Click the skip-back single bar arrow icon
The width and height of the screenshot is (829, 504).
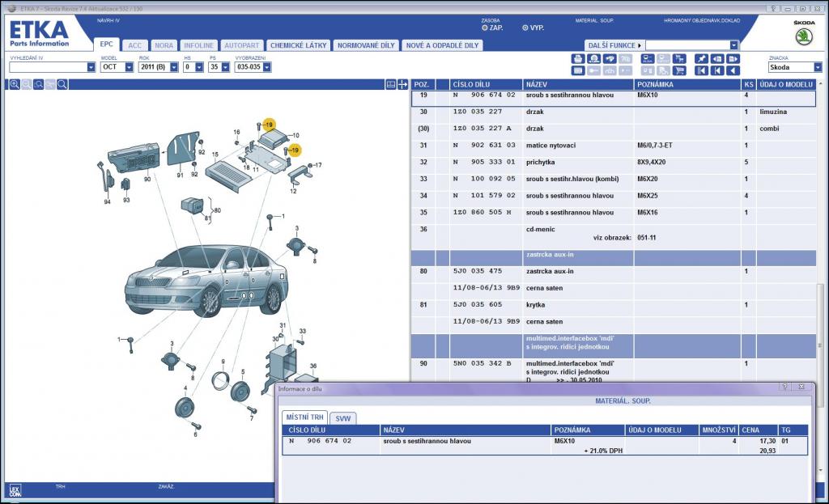[717, 70]
